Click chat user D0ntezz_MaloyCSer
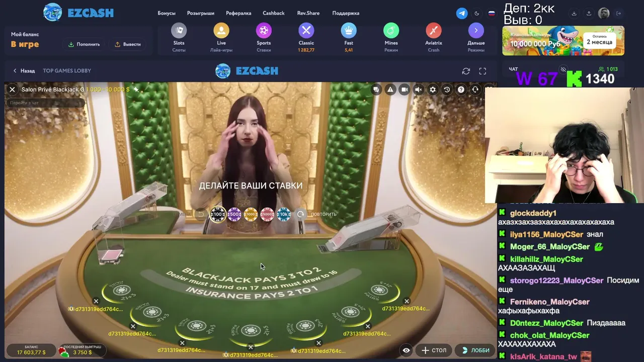Image resolution: width=644 pixels, height=362 pixels. click(x=546, y=323)
